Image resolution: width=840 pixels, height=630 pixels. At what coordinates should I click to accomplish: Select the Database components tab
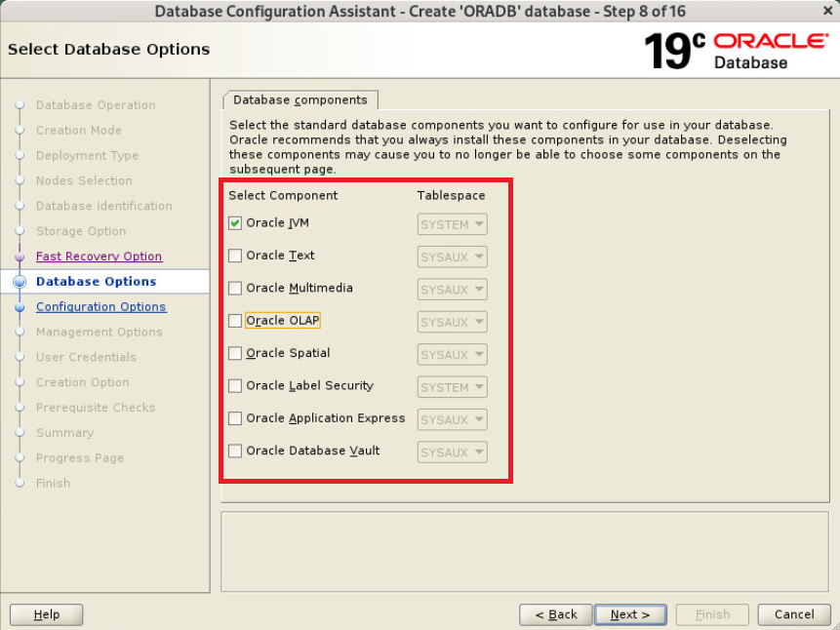coord(300,100)
